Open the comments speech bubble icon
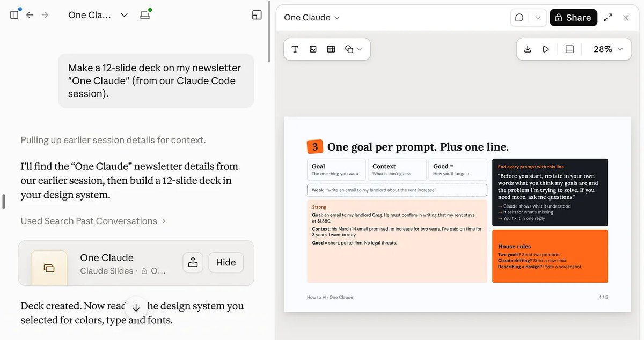The height and width of the screenshot is (340, 644). point(519,18)
